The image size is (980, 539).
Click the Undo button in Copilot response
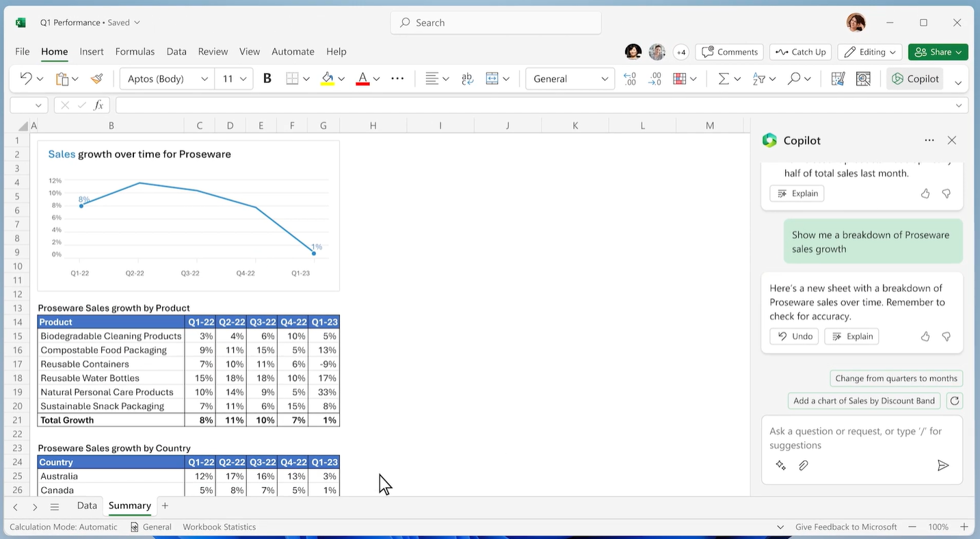[x=794, y=337]
